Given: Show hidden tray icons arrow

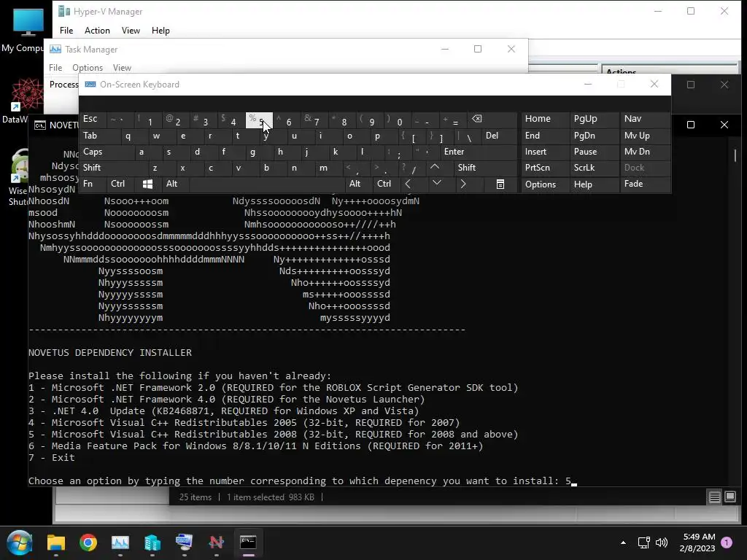Looking at the screenshot, I should (623, 542).
